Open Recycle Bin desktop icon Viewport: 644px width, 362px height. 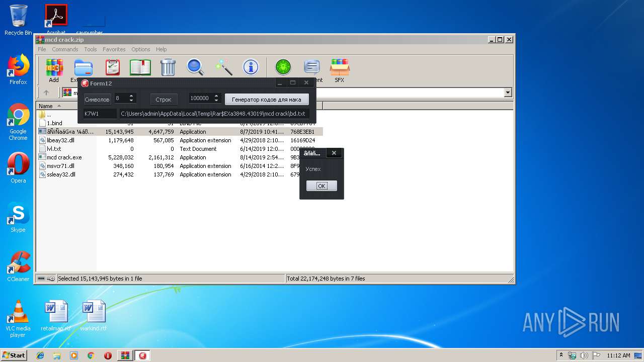pyautogui.click(x=18, y=20)
